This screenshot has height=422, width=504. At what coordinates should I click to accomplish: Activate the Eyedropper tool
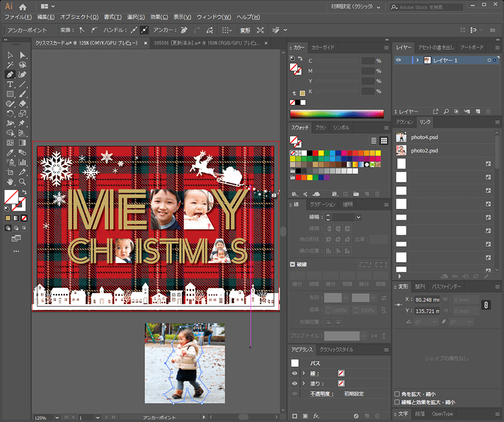pyautogui.click(x=10, y=152)
